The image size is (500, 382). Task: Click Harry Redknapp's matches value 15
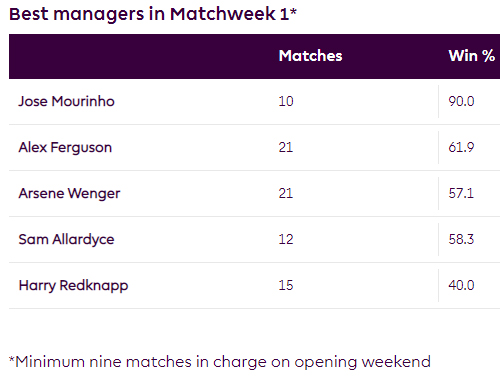coord(286,285)
